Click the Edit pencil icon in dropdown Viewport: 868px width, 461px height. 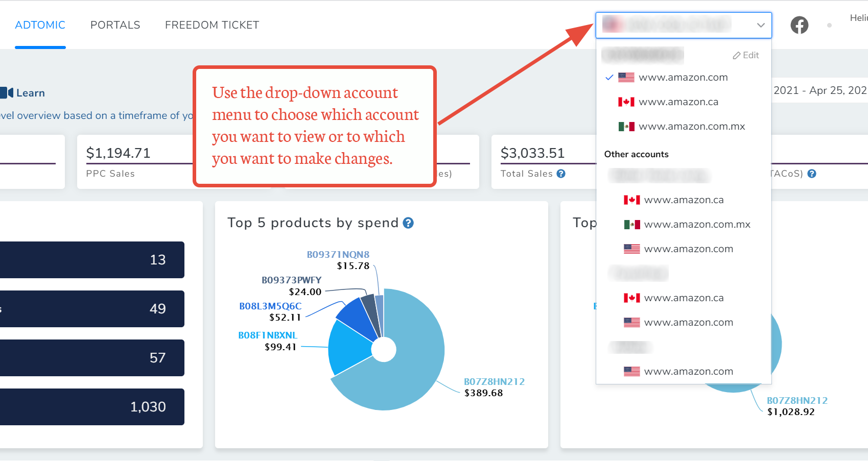click(737, 56)
